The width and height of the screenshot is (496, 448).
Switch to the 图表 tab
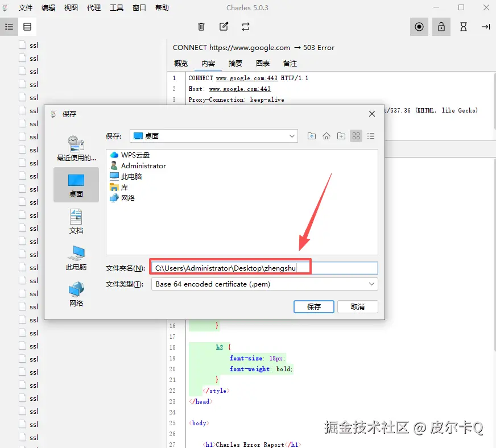tap(263, 64)
